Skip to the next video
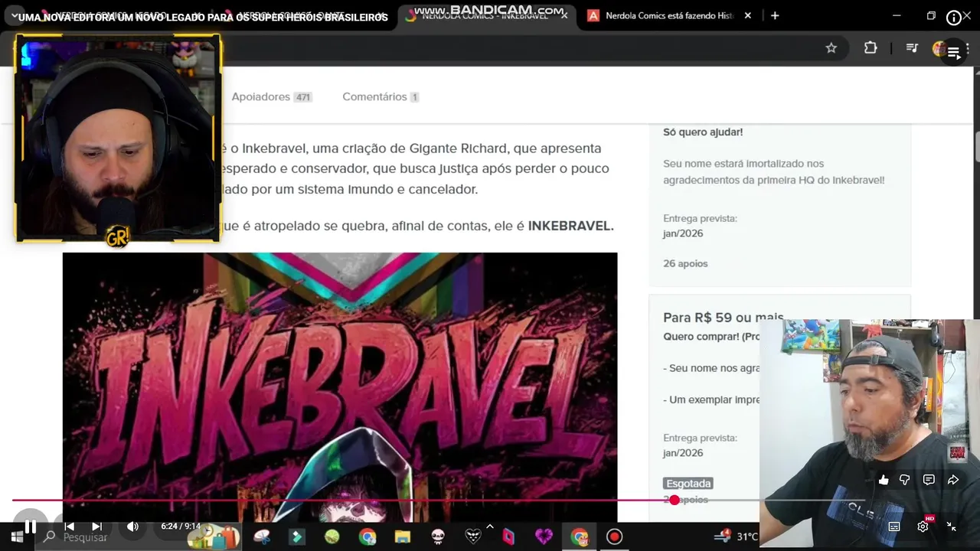 97,527
